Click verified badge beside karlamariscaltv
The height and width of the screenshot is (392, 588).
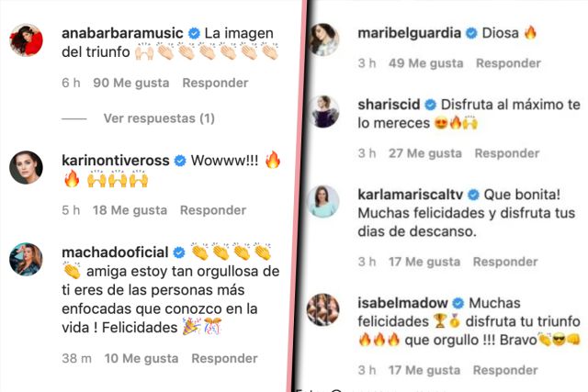[473, 195]
